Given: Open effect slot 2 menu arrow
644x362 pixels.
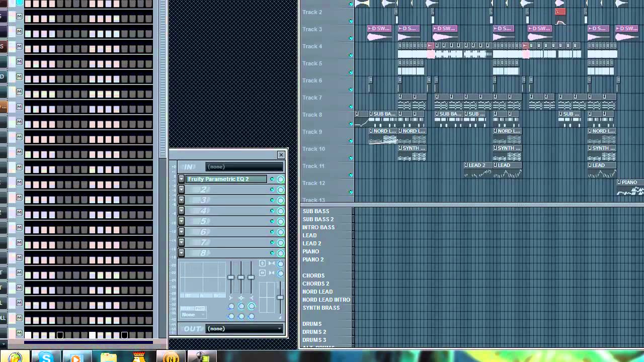Looking at the screenshot, I should point(182,190).
